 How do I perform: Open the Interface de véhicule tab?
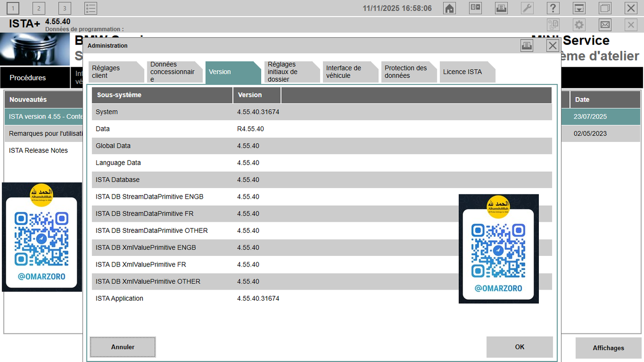point(350,72)
